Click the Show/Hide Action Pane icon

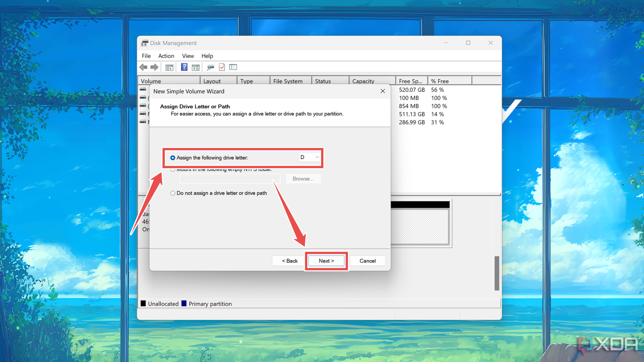coord(196,67)
